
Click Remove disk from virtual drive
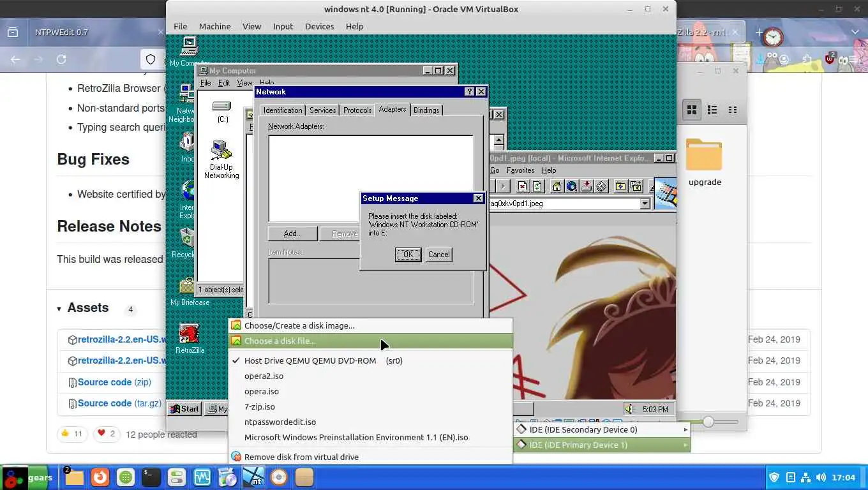click(x=370, y=457)
